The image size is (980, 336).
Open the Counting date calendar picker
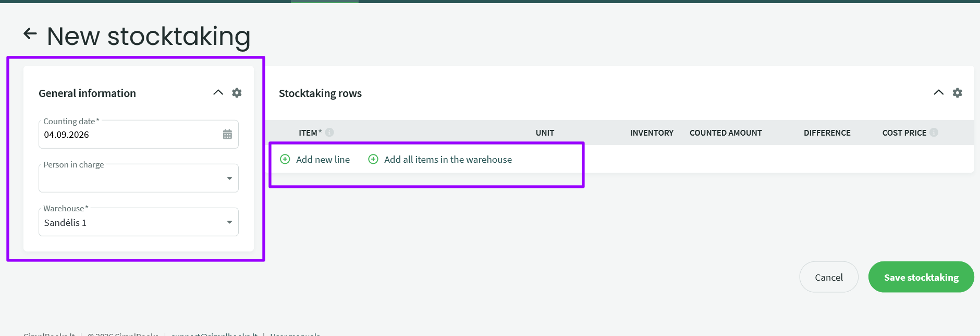pos(227,135)
